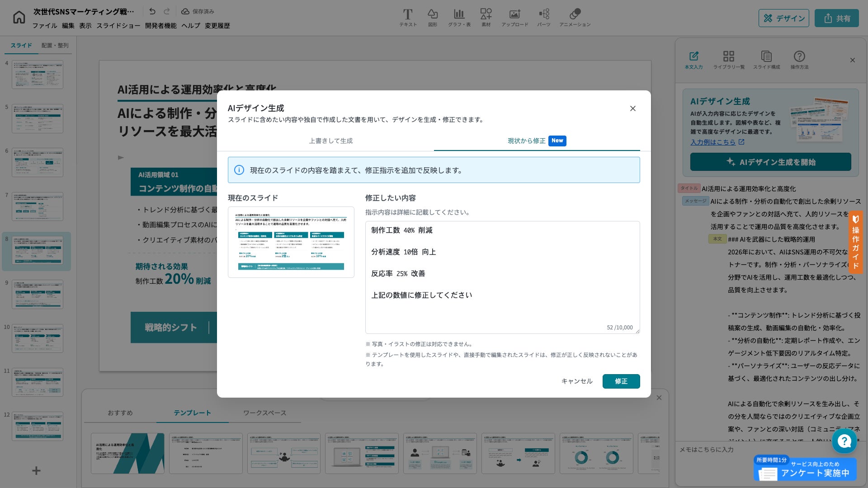The height and width of the screenshot is (488, 868).
Task: Open the 図形 shapes tool
Action: 433,18
